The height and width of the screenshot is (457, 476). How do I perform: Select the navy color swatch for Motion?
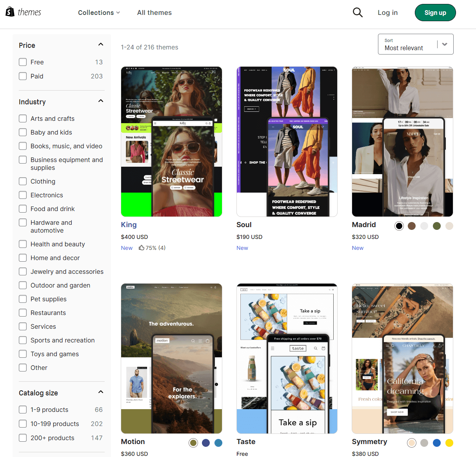(x=206, y=443)
